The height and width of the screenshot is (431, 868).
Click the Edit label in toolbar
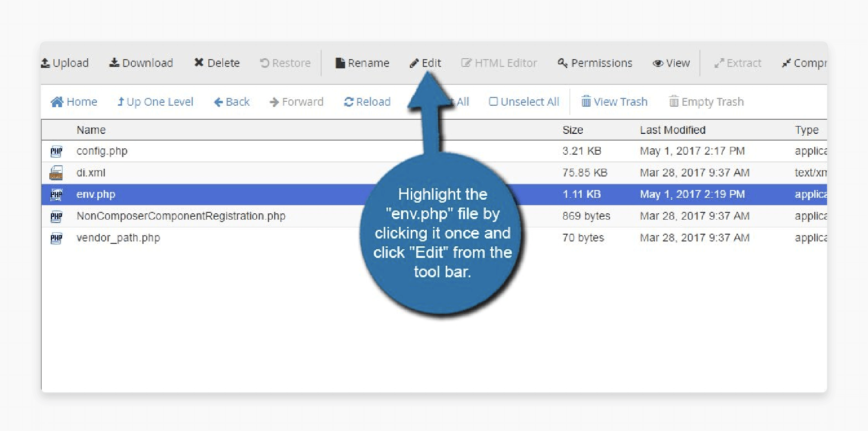coord(431,63)
